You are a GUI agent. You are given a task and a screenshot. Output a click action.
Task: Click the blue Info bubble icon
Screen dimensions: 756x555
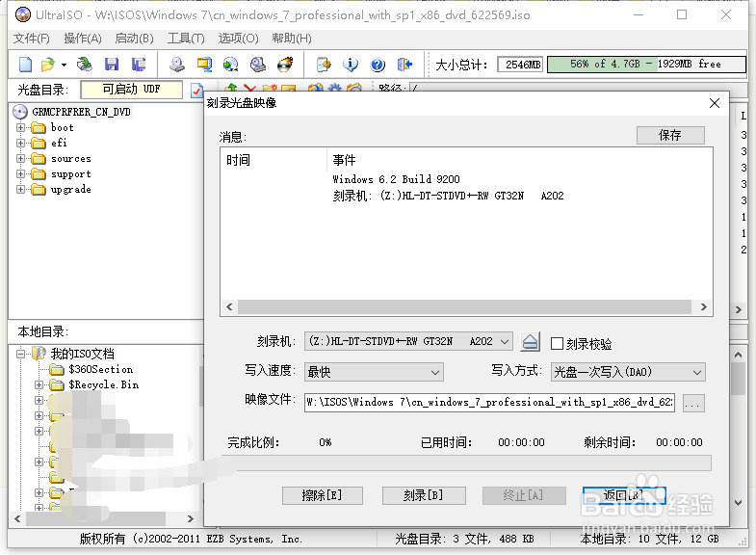[351, 65]
